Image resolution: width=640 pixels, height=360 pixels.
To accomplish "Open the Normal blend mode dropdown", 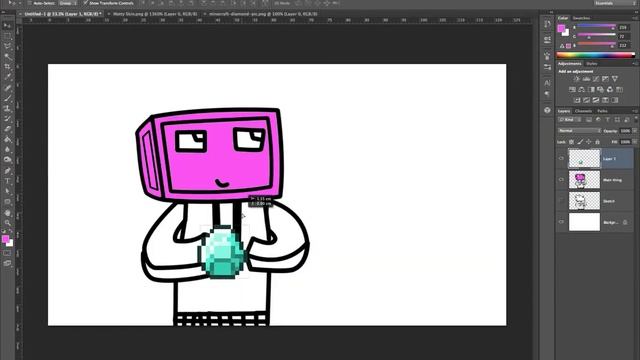I will point(579,131).
